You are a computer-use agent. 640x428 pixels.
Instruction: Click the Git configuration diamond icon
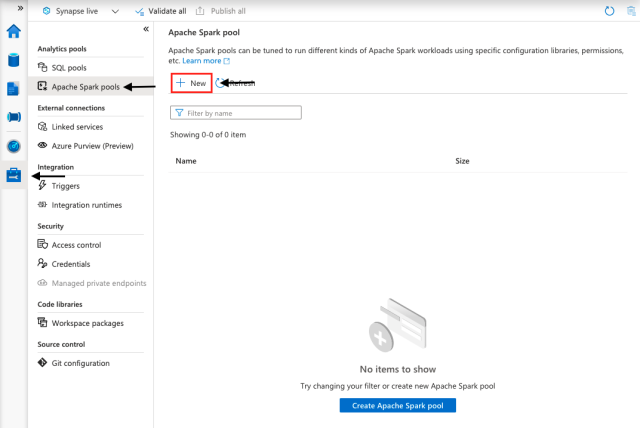pyautogui.click(x=42, y=362)
